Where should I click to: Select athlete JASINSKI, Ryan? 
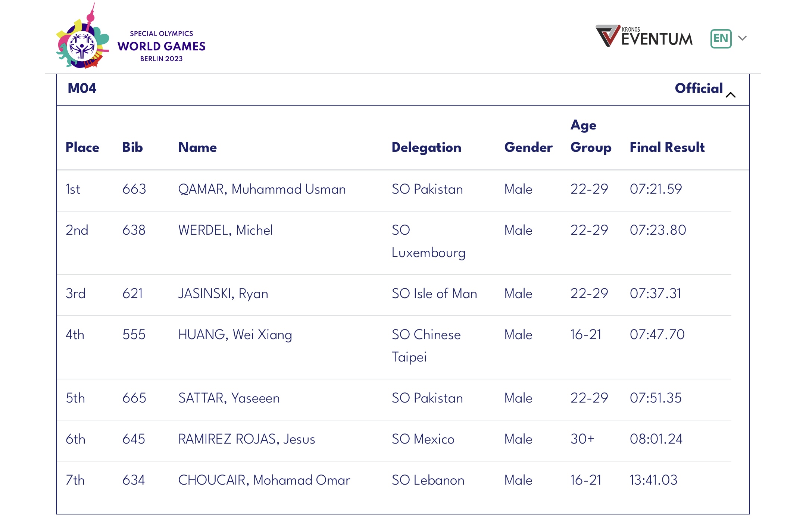[x=223, y=294]
